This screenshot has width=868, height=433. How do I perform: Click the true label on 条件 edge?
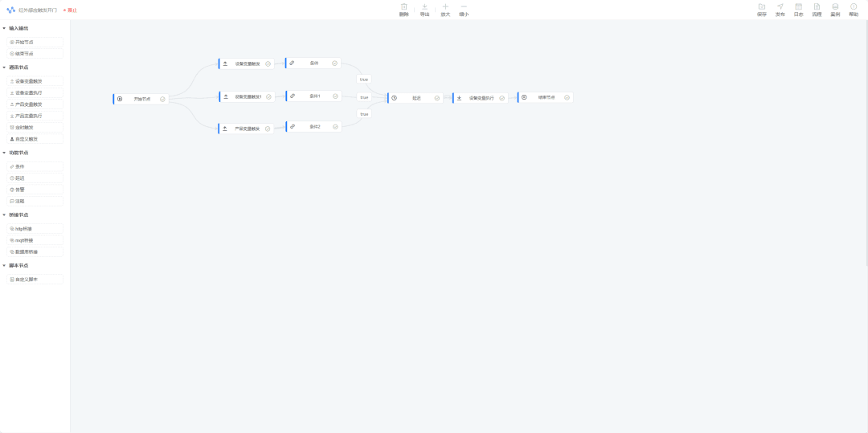tap(364, 80)
